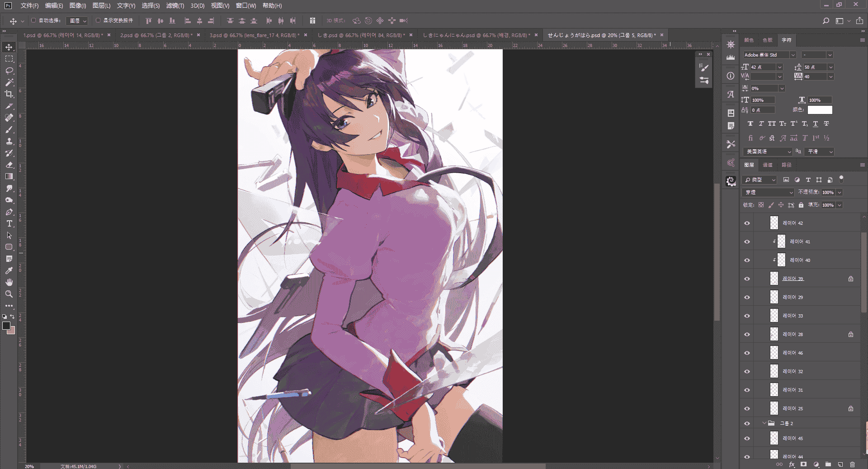Toggle visibility of group 그룹 2
The height and width of the screenshot is (469, 868).
[x=747, y=423]
